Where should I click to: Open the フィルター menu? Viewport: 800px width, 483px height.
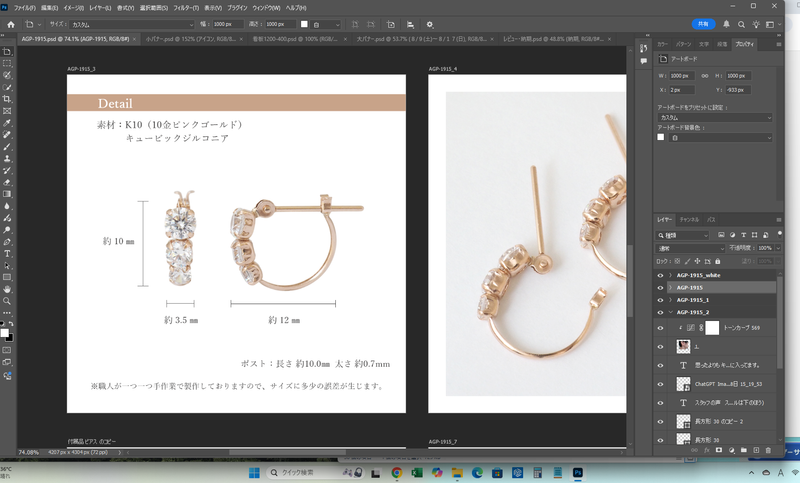coord(186,8)
